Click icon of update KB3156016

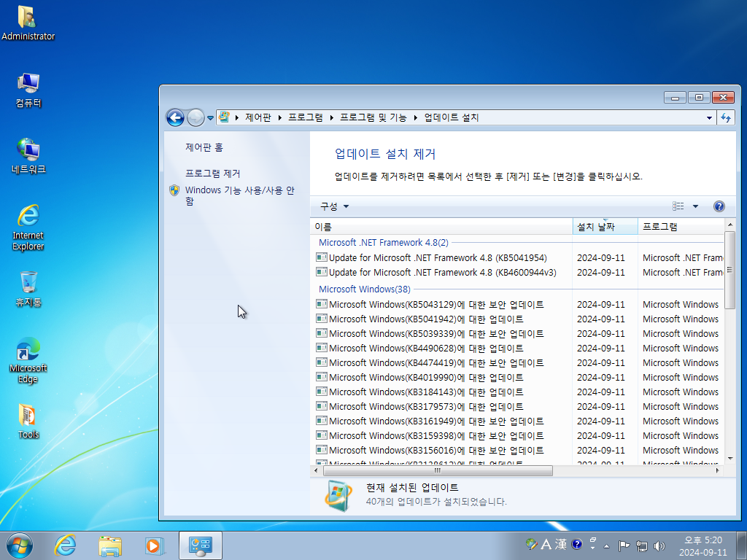click(x=322, y=450)
